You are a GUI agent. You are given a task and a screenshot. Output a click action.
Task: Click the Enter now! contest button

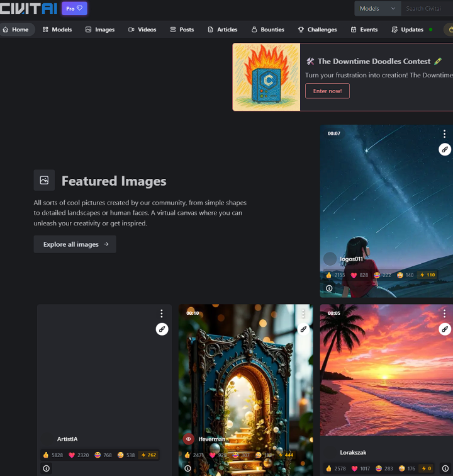pyautogui.click(x=327, y=91)
